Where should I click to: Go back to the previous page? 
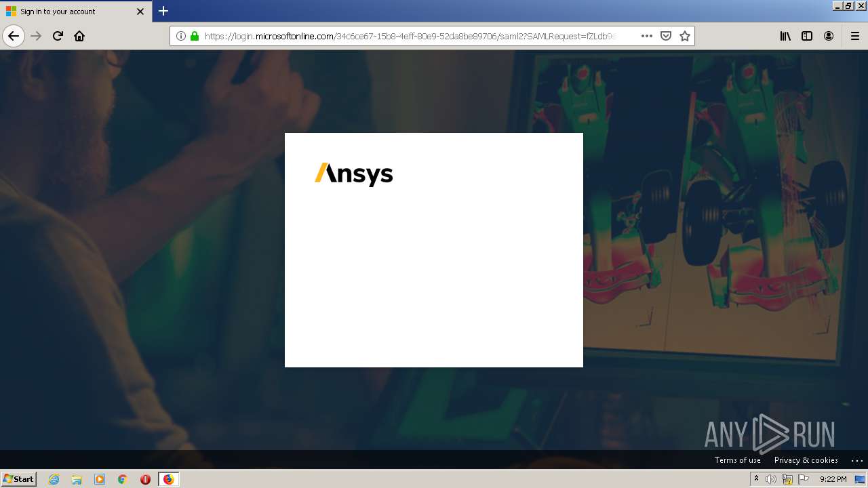pyautogui.click(x=14, y=36)
